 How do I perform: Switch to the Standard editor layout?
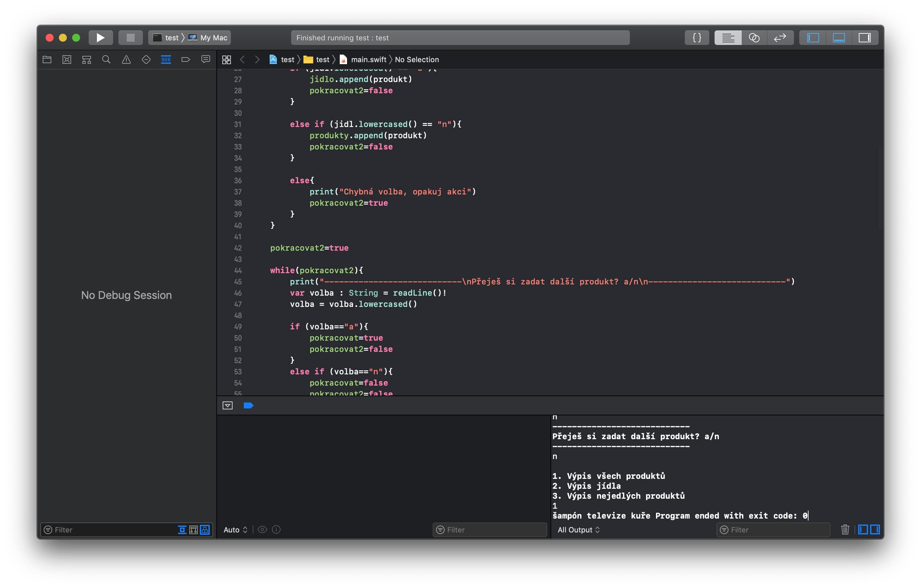point(728,37)
